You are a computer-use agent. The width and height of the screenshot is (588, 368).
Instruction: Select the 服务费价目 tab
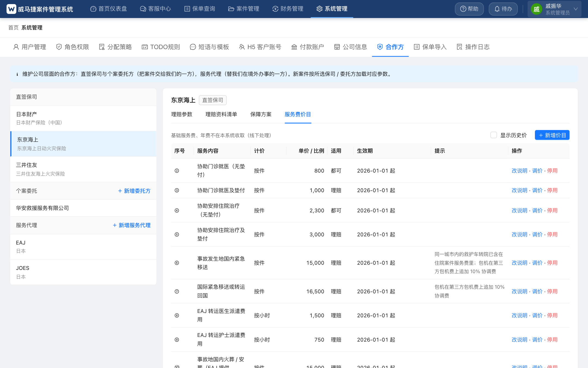click(298, 114)
